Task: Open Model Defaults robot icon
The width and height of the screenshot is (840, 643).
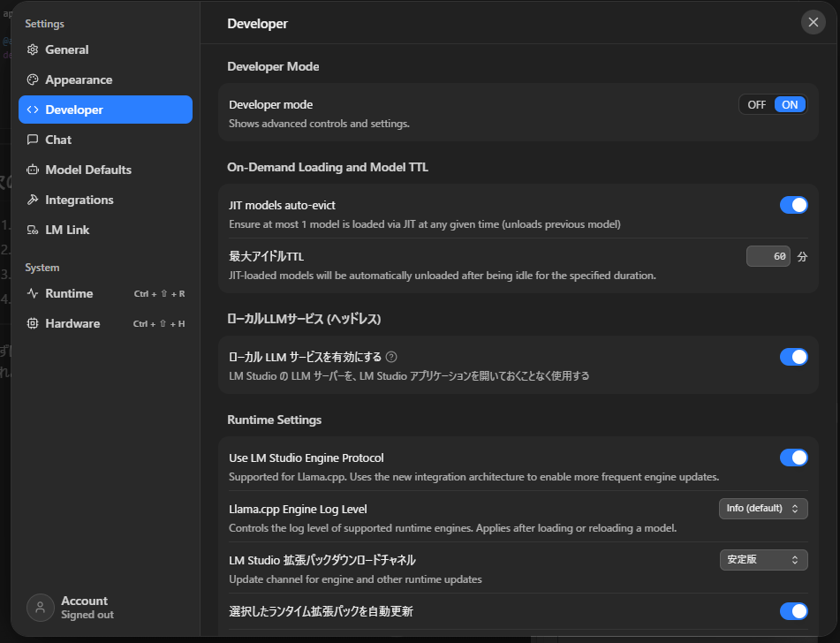Action: pos(33,170)
